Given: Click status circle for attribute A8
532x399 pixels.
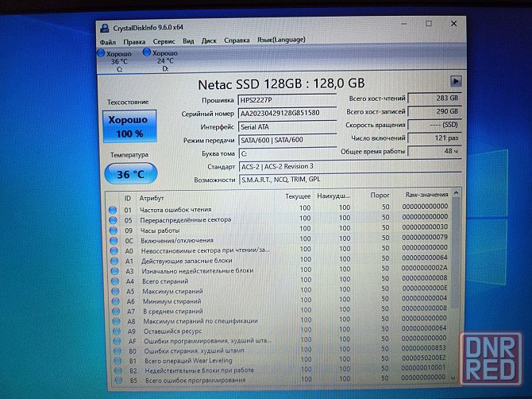Looking at the screenshot, I should (x=117, y=321).
